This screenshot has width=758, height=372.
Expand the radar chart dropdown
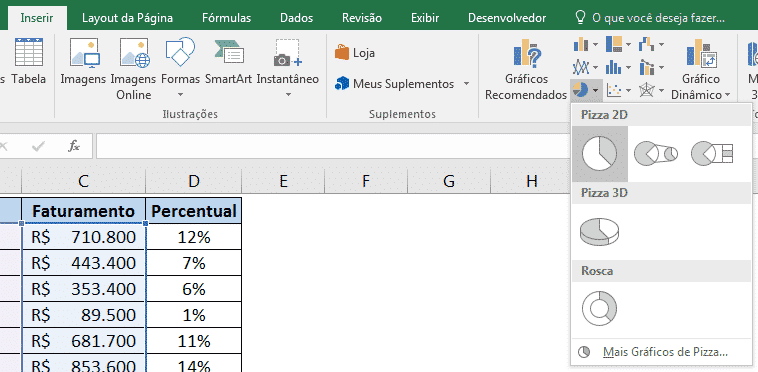(x=661, y=90)
